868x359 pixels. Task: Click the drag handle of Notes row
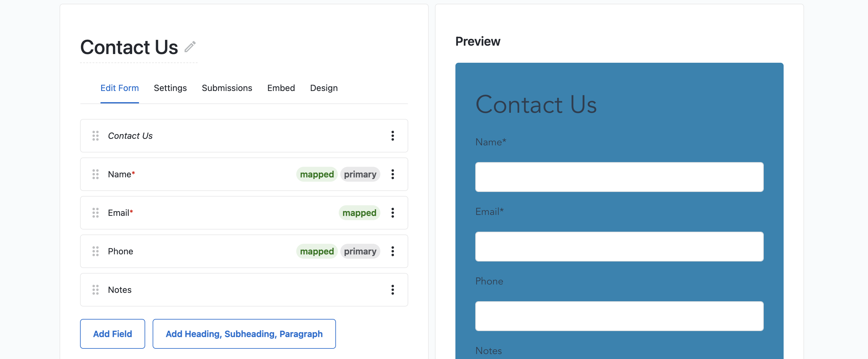tap(95, 289)
